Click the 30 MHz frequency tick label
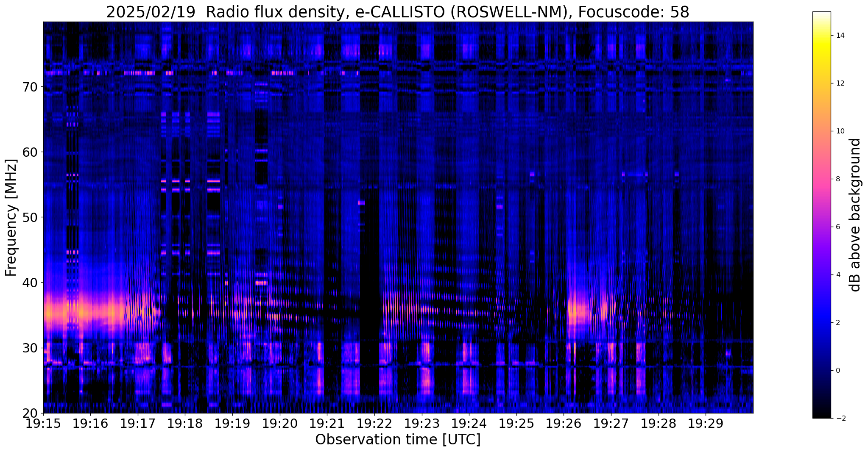Viewport: 868px width, 452px height. point(30,348)
